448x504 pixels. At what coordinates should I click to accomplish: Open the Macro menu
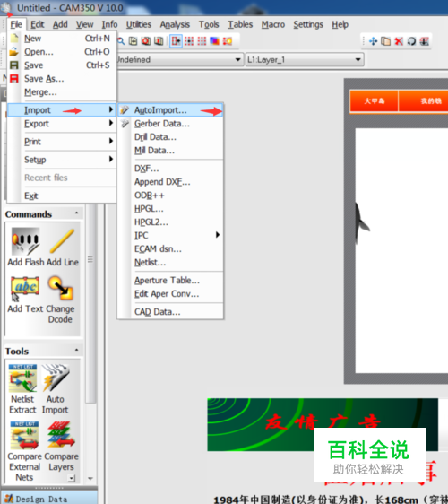[x=273, y=24]
